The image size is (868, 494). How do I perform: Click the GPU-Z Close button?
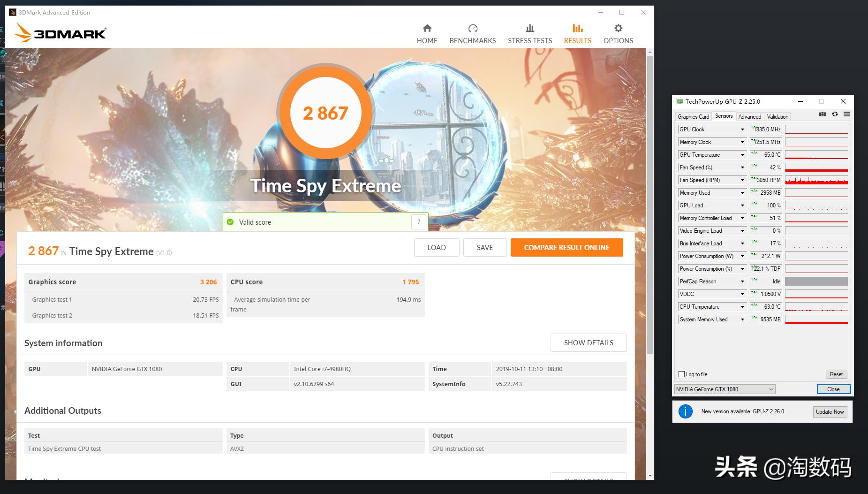pyautogui.click(x=833, y=389)
